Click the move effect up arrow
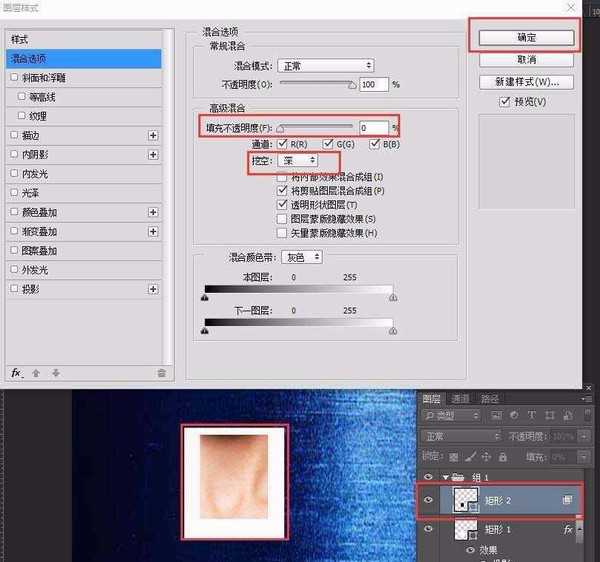 [37, 372]
